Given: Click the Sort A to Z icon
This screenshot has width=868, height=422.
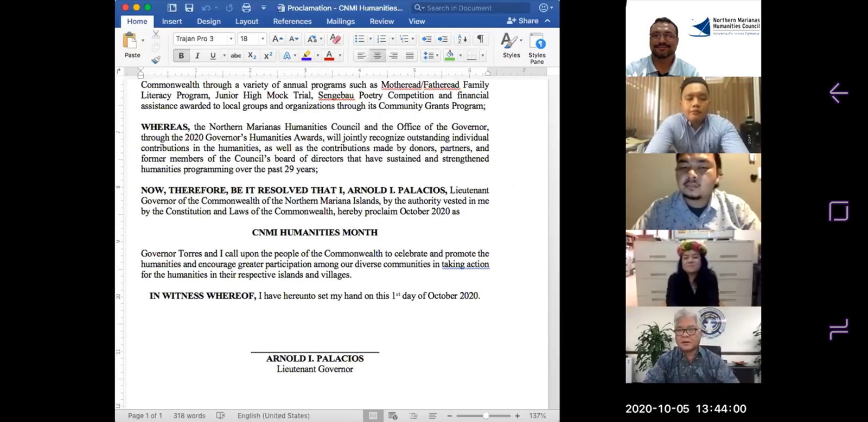Looking at the screenshot, I should (x=462, y=39).
